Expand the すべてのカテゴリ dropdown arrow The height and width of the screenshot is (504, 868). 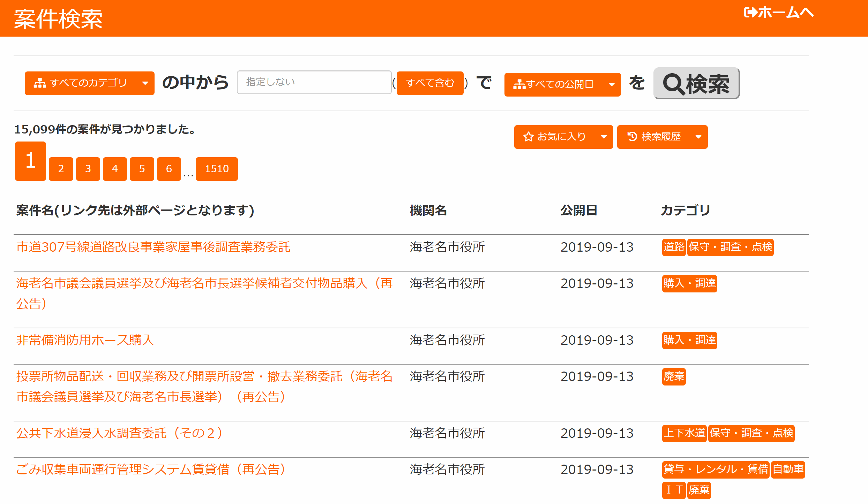click(145, 83)
